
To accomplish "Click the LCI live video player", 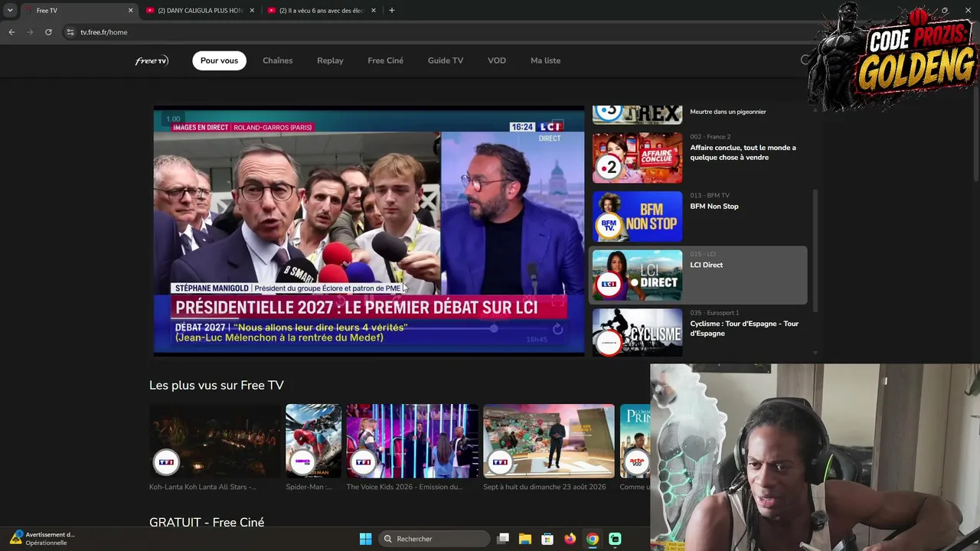I will (x=369, y=231).
